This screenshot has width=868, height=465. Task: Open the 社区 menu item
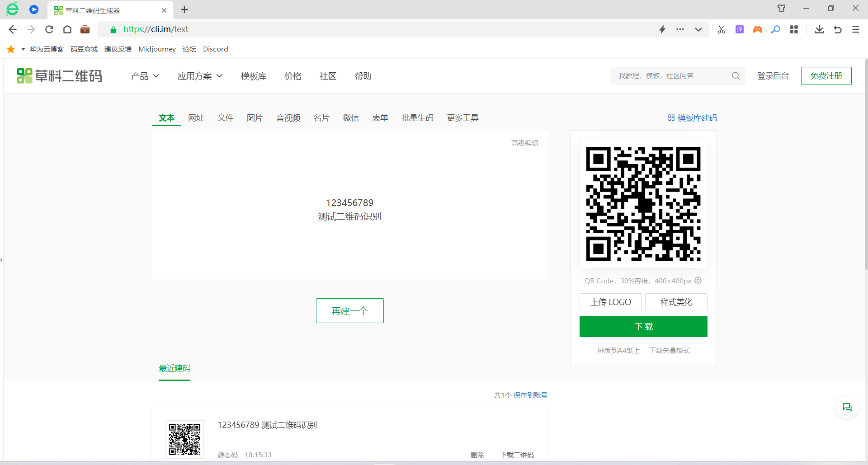[328, 76]
